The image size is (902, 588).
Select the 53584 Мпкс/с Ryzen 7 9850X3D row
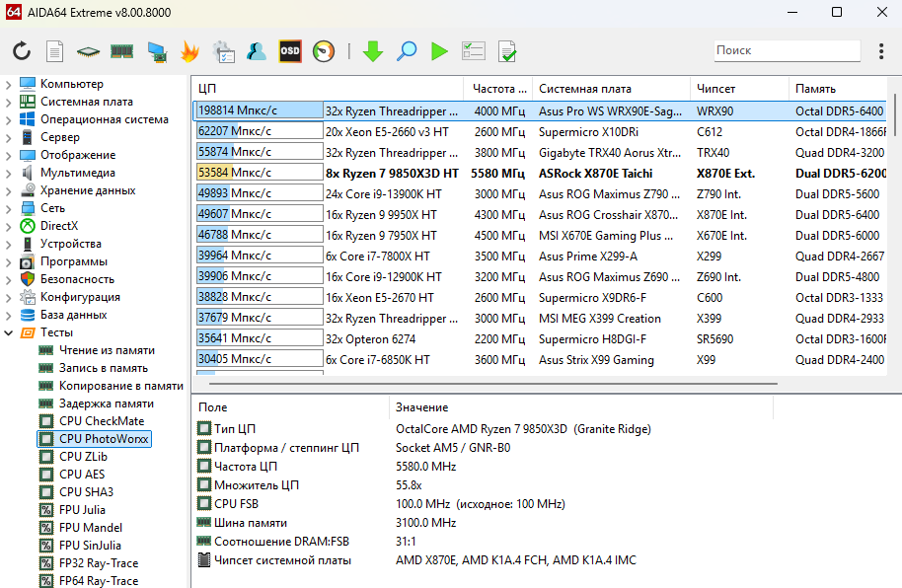(540, 174)
